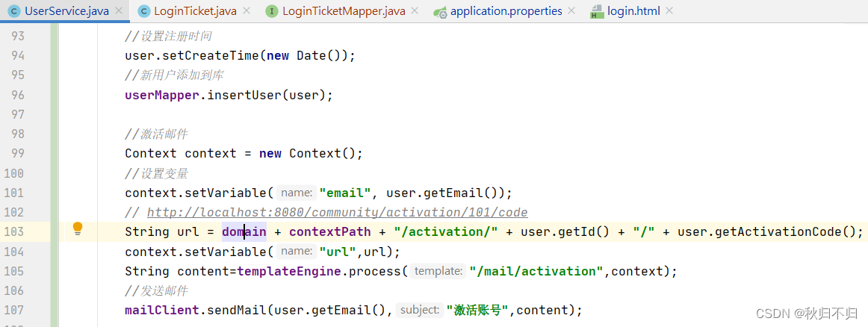The height and width of the screenshot is (327, 868).
Task: Close the LoginTicketMapper.java tab
Action: point(416,11)
